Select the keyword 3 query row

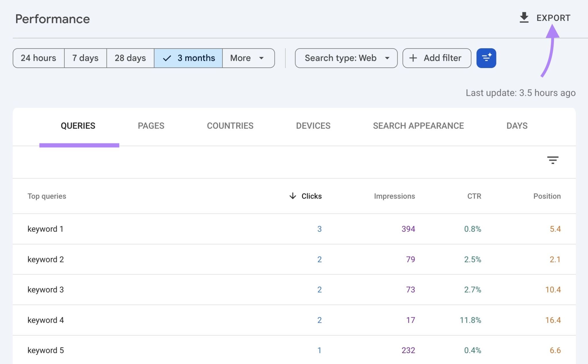(294, 290)
